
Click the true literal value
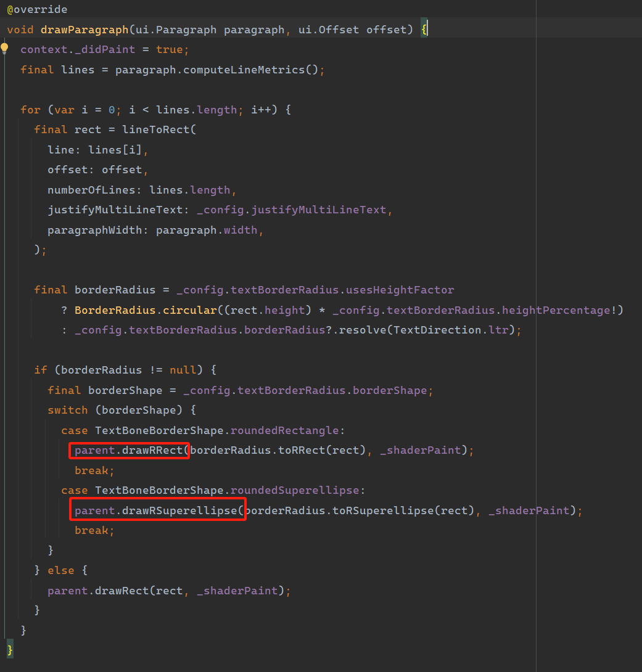169,50
